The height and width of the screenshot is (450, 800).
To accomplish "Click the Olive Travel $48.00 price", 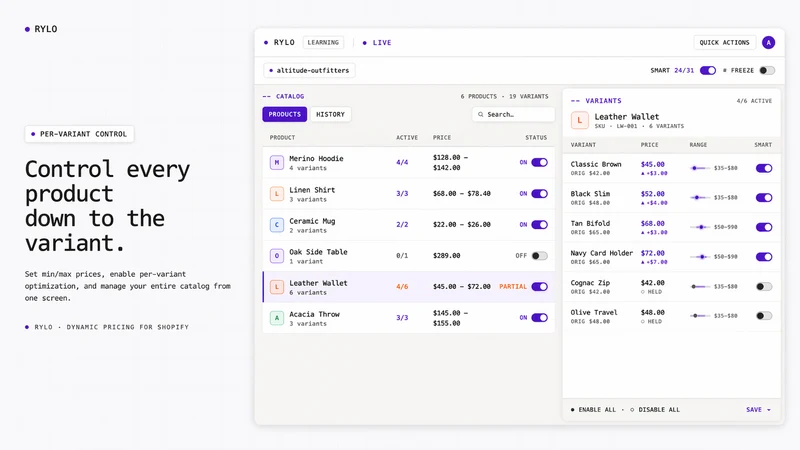I will (x=653, y=312).
